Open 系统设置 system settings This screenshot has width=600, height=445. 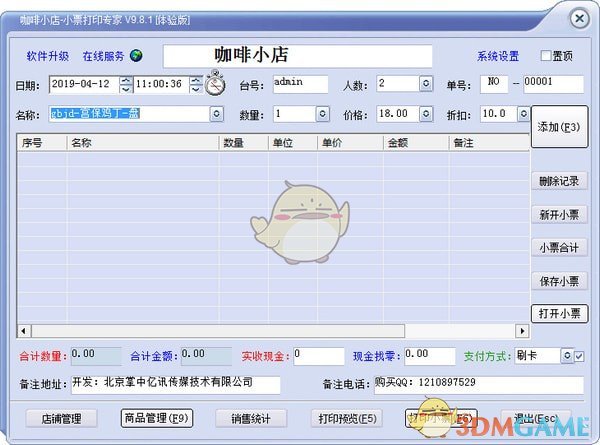point(497,56)
